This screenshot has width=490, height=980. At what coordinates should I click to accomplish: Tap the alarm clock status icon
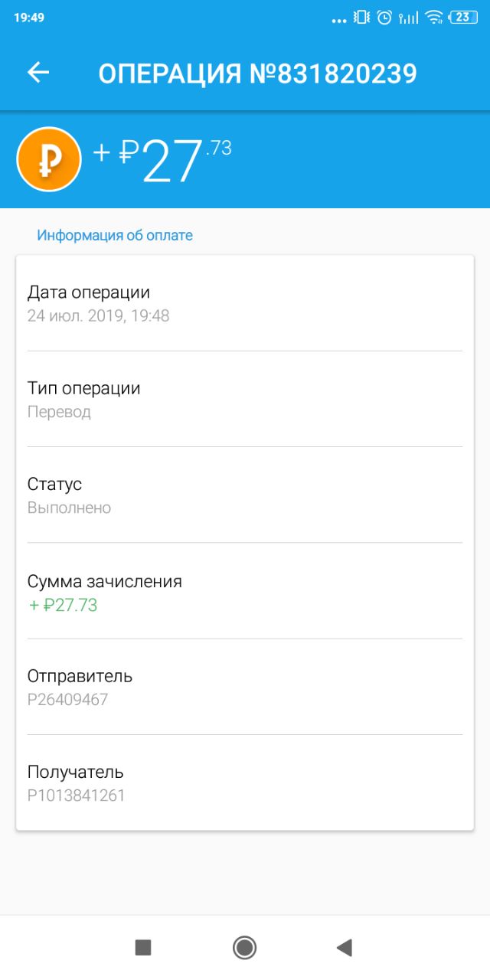(x=385, y=17)
